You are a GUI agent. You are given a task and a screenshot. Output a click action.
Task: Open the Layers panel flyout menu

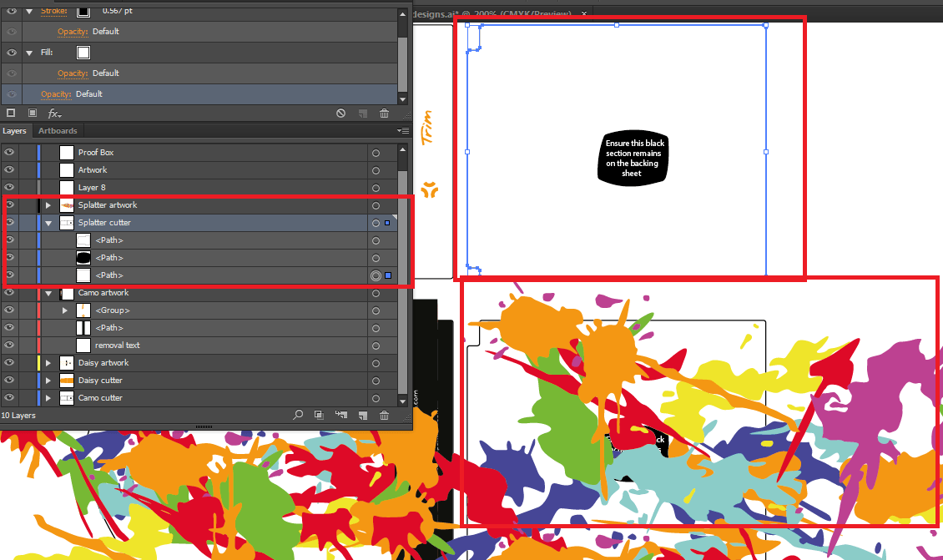tap(402, 130)
